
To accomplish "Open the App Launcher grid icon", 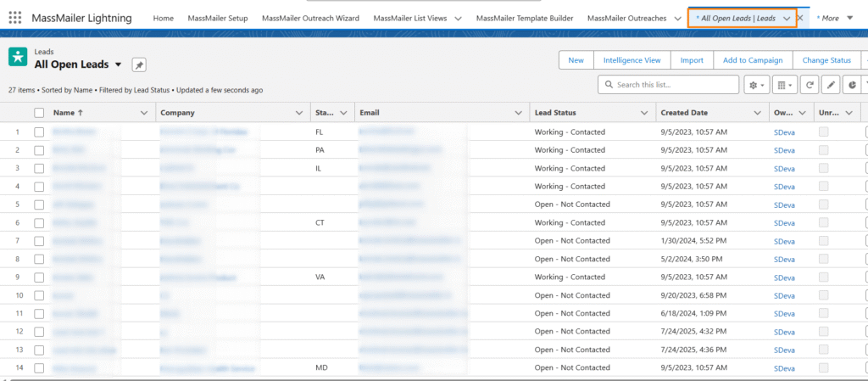I will click(15, 18).
